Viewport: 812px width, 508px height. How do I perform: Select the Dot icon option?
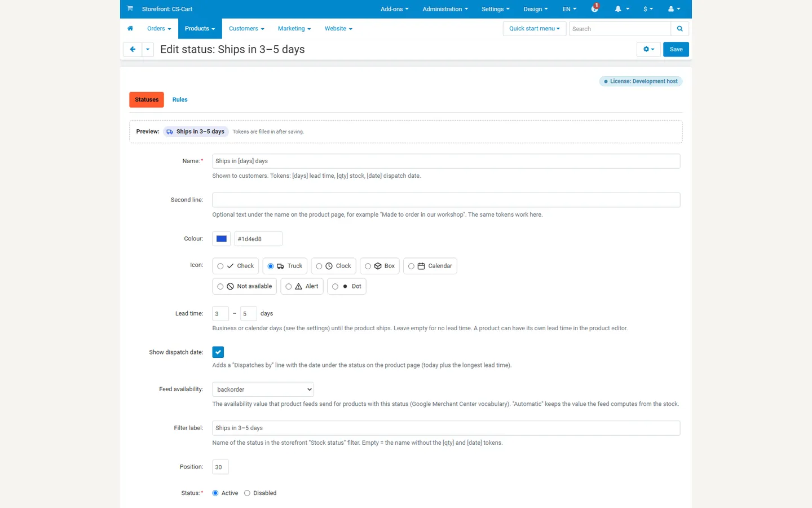[347, 286]
